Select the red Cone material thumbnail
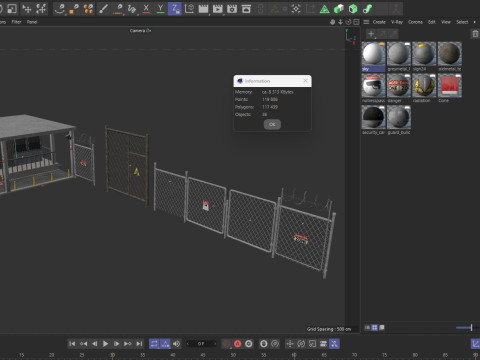Image resolution: width=480 pixels, height=360 pixels. click(449, 85)
